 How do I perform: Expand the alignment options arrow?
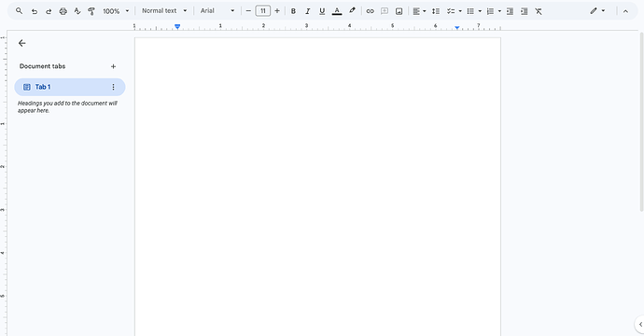click(425, 11)
